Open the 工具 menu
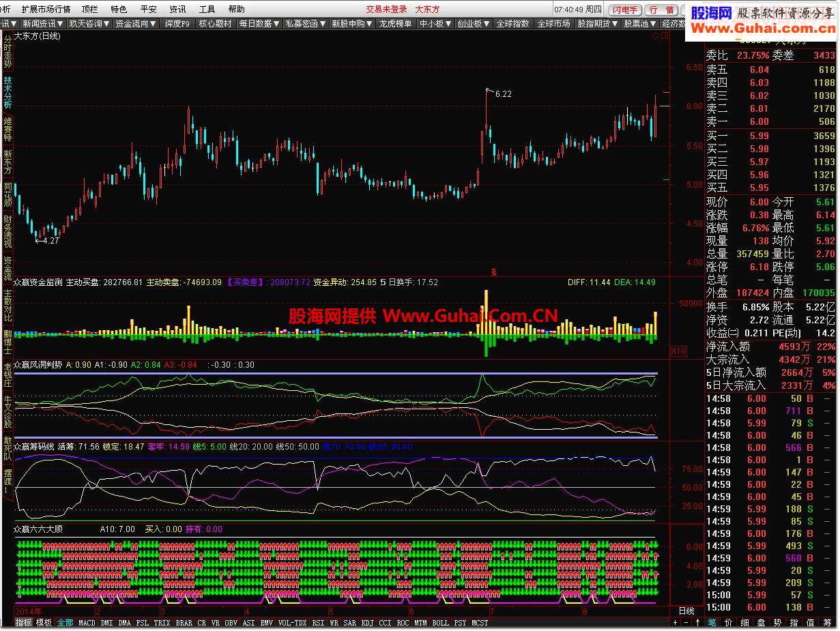The height and width of the screenshot is (631, 840). tap(207, 10)
